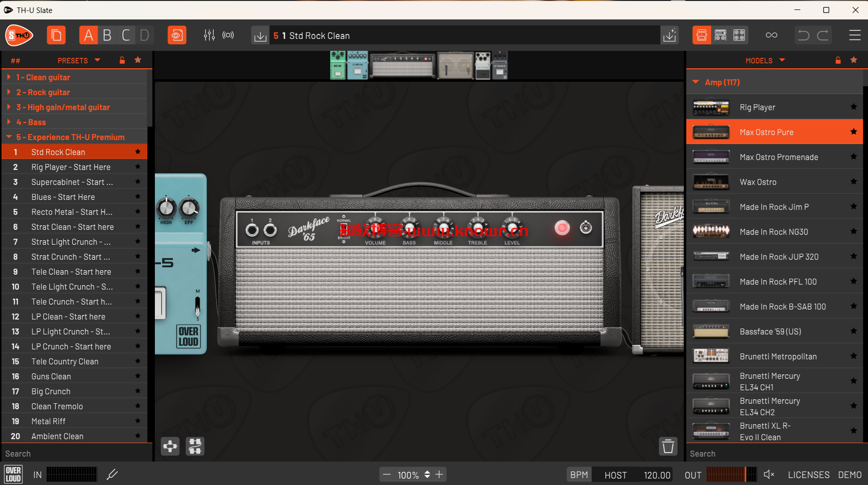
Task: Flip the amp bright switch
Action: coord(344,229)
